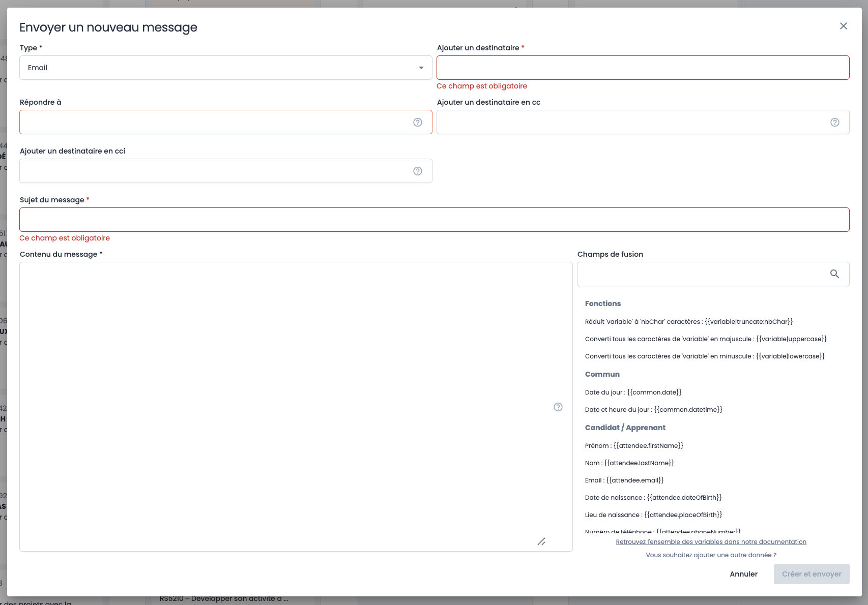Open the Type dropdown showing Email
868x605 pixels.
point(226,68)
